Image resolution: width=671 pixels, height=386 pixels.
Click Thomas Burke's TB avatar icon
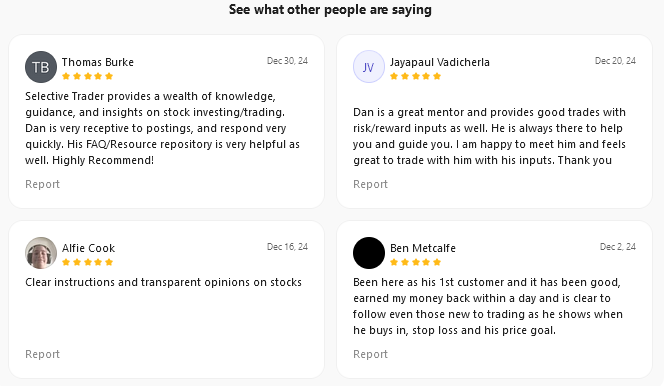click(41, 67)
